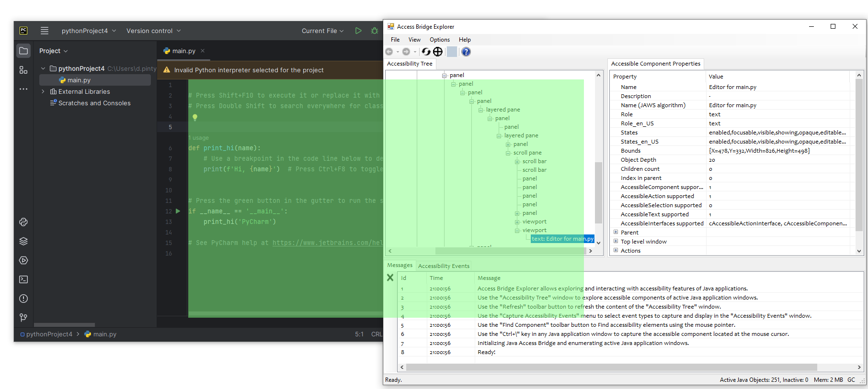Viewport: 868px width, 389px height.
Task: Open Terminal tool window icon
Action: coord(23,279)
